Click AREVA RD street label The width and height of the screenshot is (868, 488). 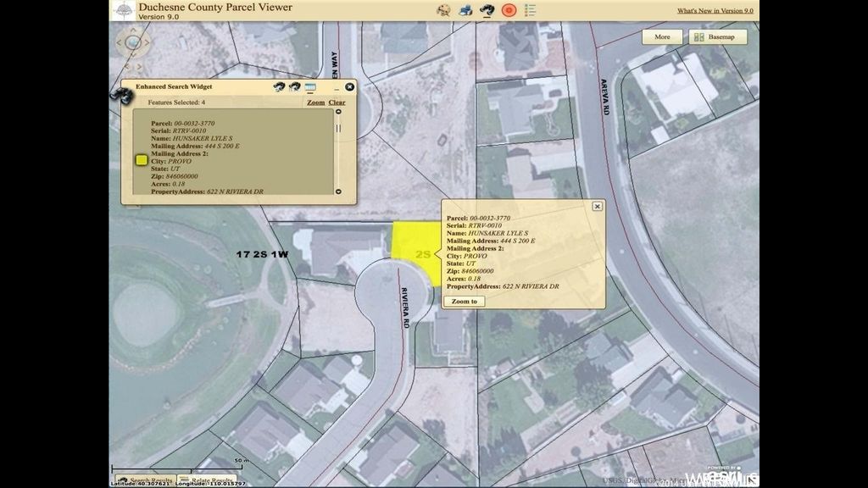(605, 97)
